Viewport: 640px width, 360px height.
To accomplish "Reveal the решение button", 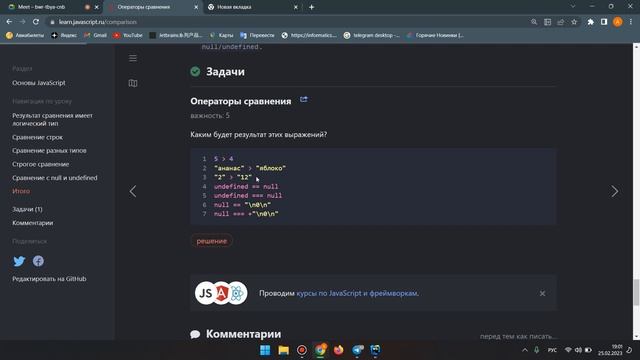I will [x=211, y=241].
